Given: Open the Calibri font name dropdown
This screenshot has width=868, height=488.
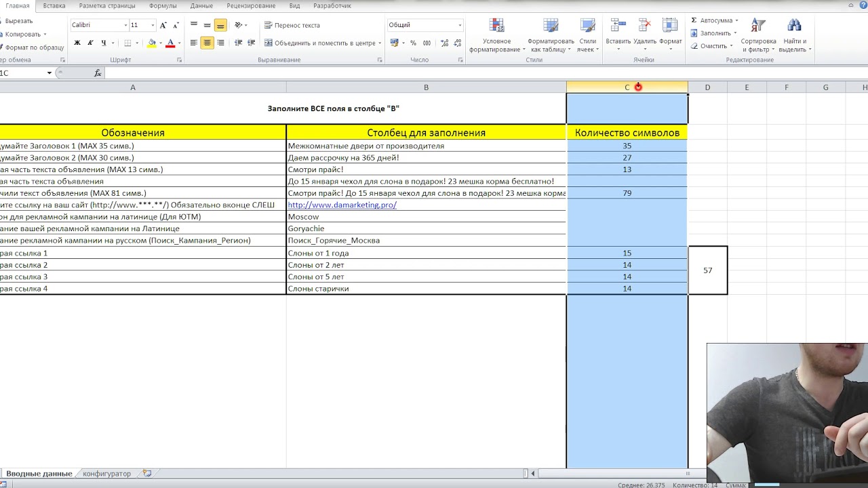Looking at the screenshot, I should 125,25.
